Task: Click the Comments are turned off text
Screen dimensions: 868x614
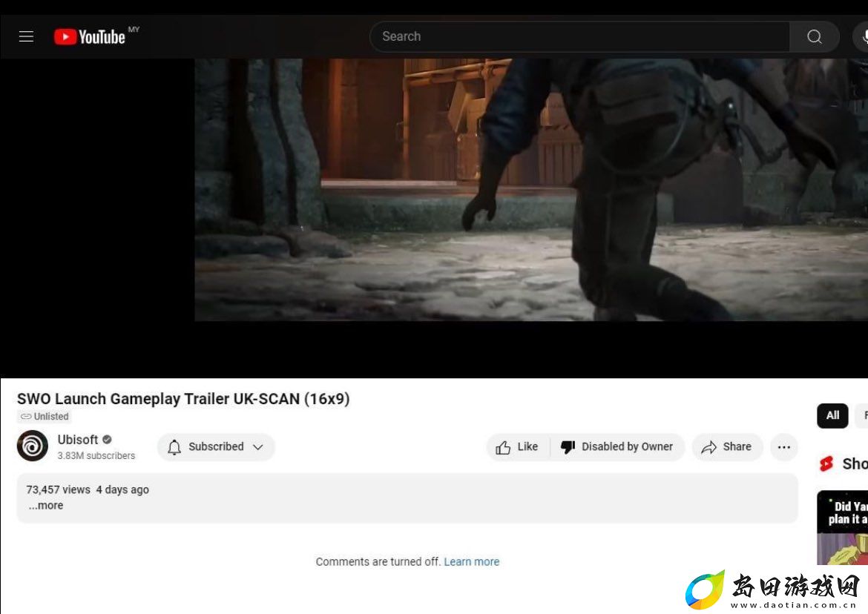Action: coord(378,562)
